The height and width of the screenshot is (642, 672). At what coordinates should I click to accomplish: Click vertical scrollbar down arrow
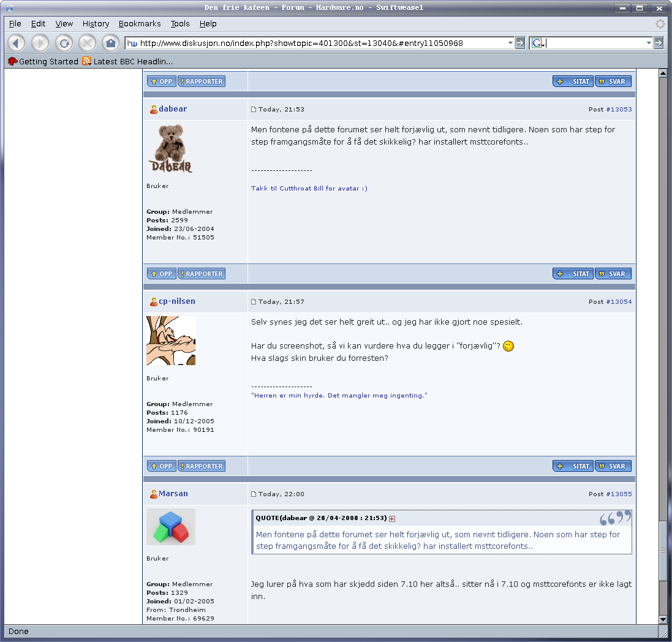663,619
